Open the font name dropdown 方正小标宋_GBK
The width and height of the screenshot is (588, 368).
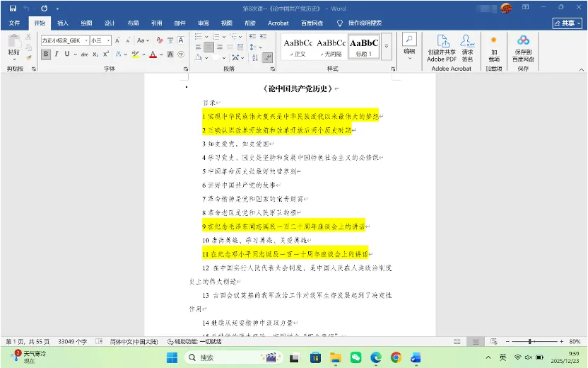pos(86,40)
